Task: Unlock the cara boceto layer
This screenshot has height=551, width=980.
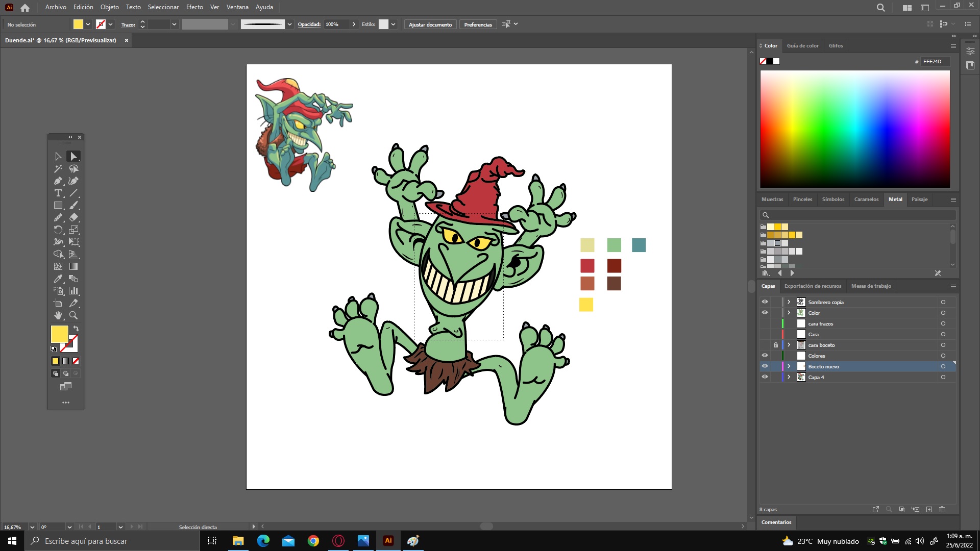Action: click(x=776, y=345)
